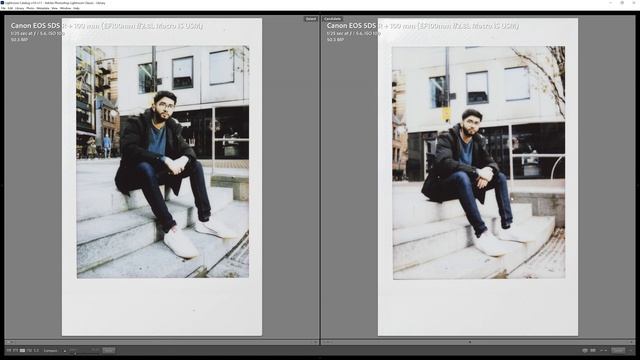Screen dimensions: 640x360
Task: Select previous/next photo arrows in toolbar
Action: click(x=603, y=350)
